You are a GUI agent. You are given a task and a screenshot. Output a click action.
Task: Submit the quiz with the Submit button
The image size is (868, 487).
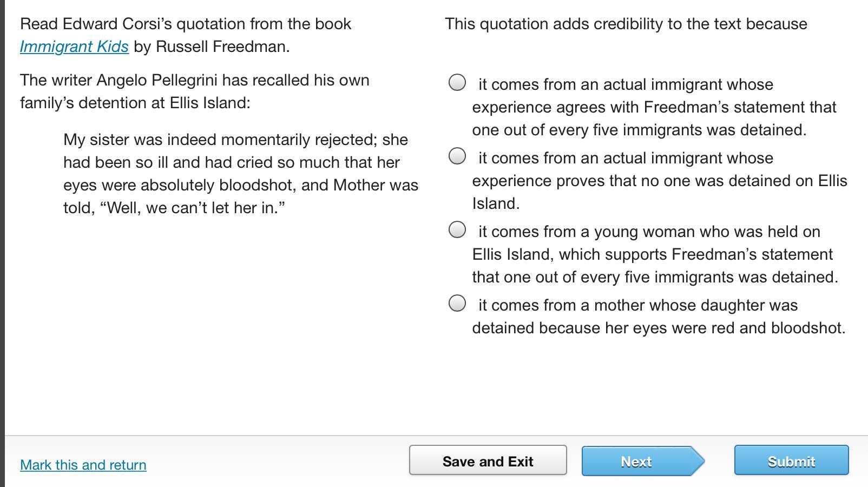tap(791, 461)
